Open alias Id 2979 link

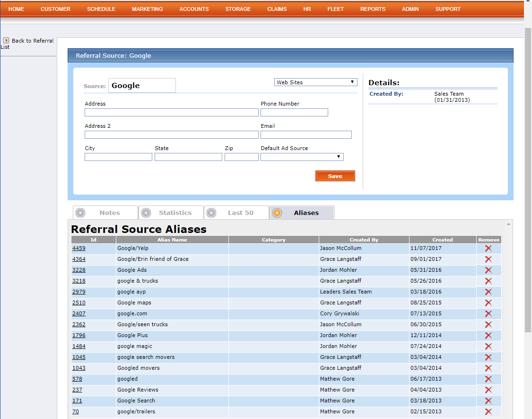tap(78, 292)
